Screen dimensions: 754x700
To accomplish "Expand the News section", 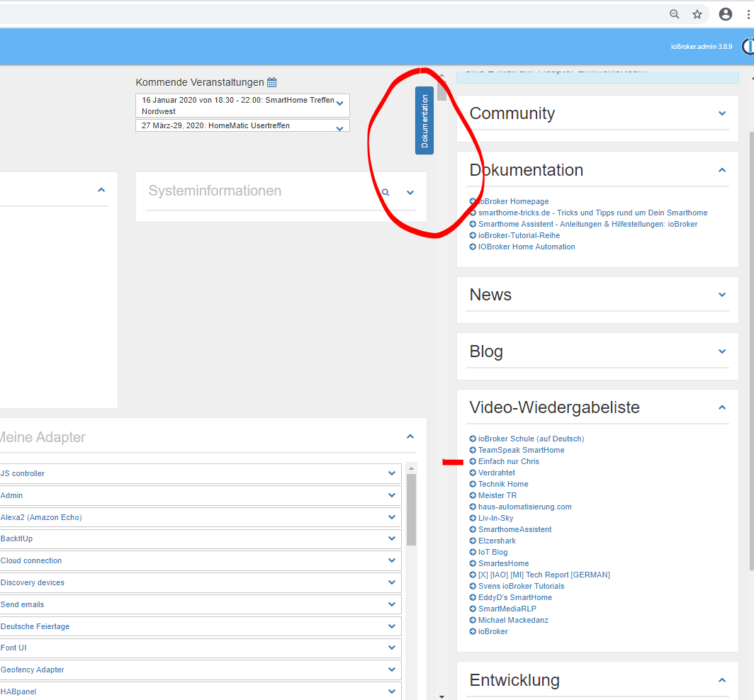I will coord(722,295).
